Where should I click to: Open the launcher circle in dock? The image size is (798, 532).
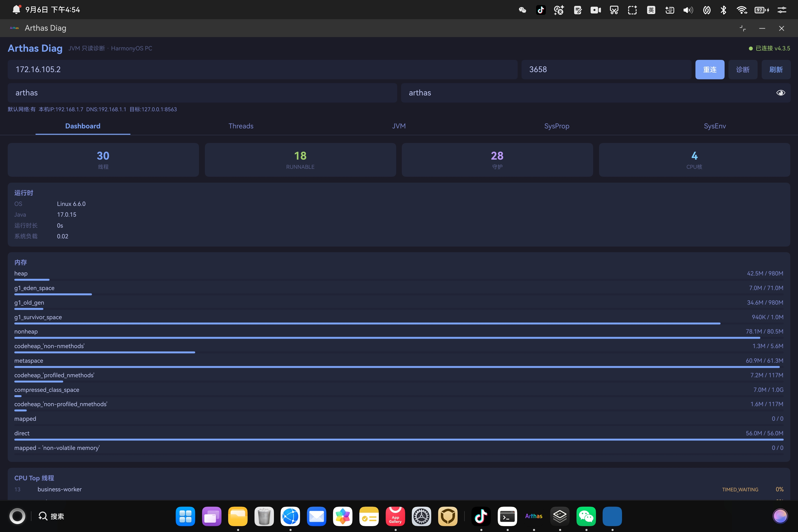coord(17,516)
